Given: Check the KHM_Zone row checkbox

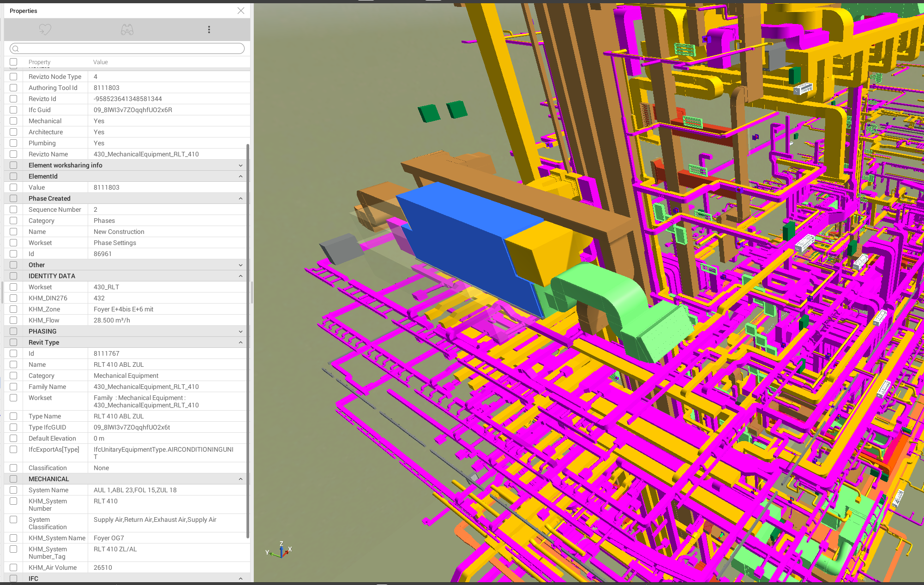Looking at the screenshot, I should [13, 309].
